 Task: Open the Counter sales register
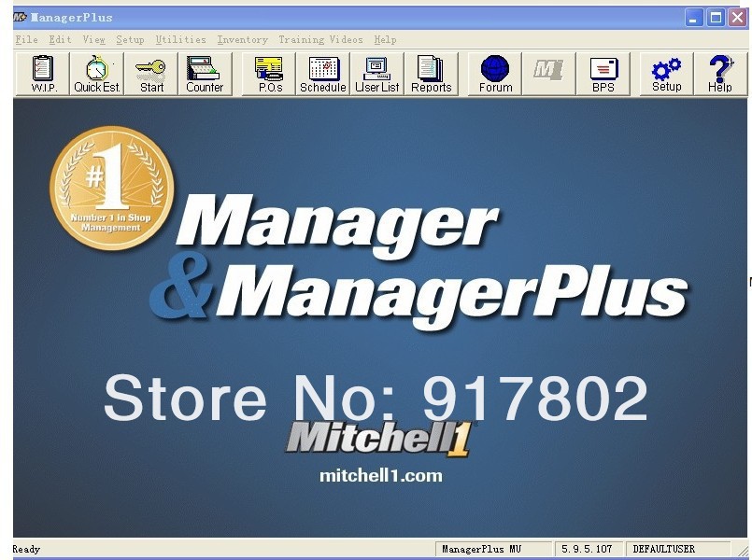(x=205, y=74)
